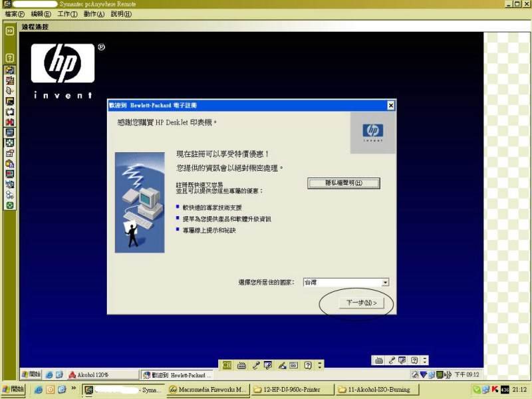Viewport: 532px width, 399px height.
Task: Click the file transfer arrows icon in sidebar
Action: pyautogui.click(x=10, y=70)
